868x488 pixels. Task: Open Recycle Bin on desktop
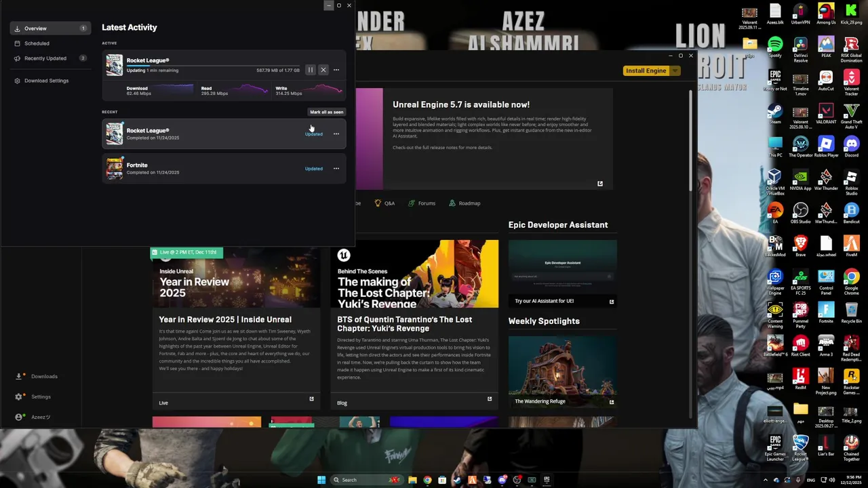click(851, 313)
